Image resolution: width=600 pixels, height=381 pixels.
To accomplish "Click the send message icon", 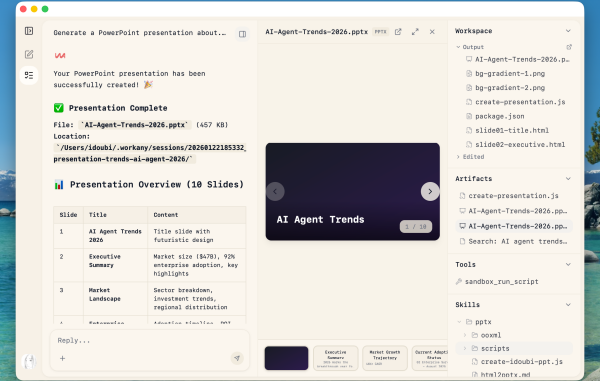I will click(x=237, y=358).
